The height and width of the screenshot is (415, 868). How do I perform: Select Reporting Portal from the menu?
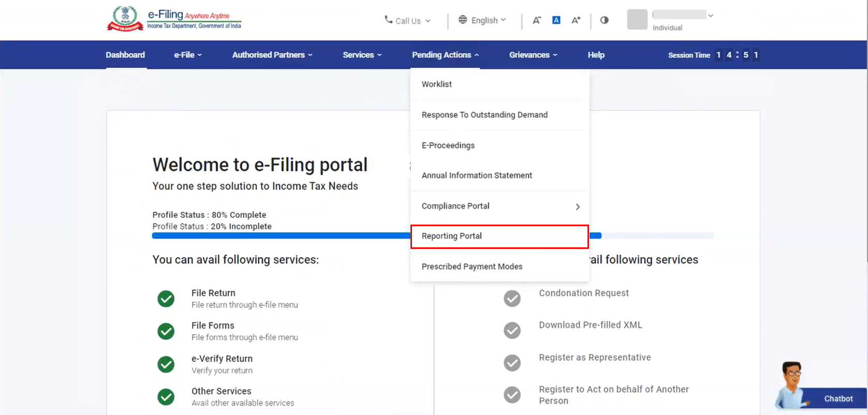pyautogui.click(x=451, y=236)
